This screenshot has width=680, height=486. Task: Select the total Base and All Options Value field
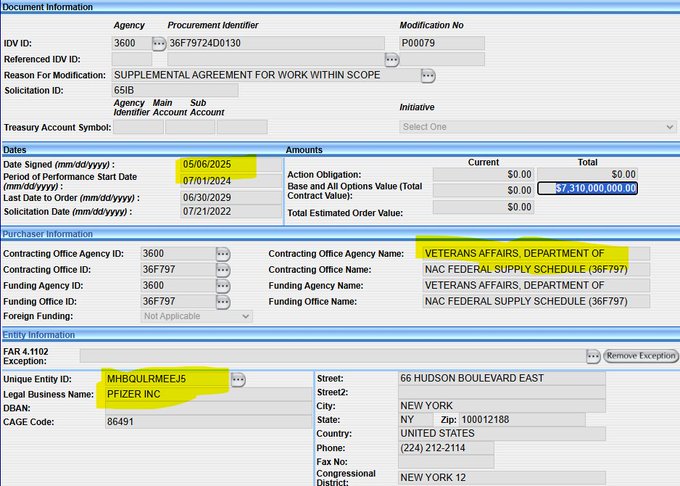pos(587,188)
